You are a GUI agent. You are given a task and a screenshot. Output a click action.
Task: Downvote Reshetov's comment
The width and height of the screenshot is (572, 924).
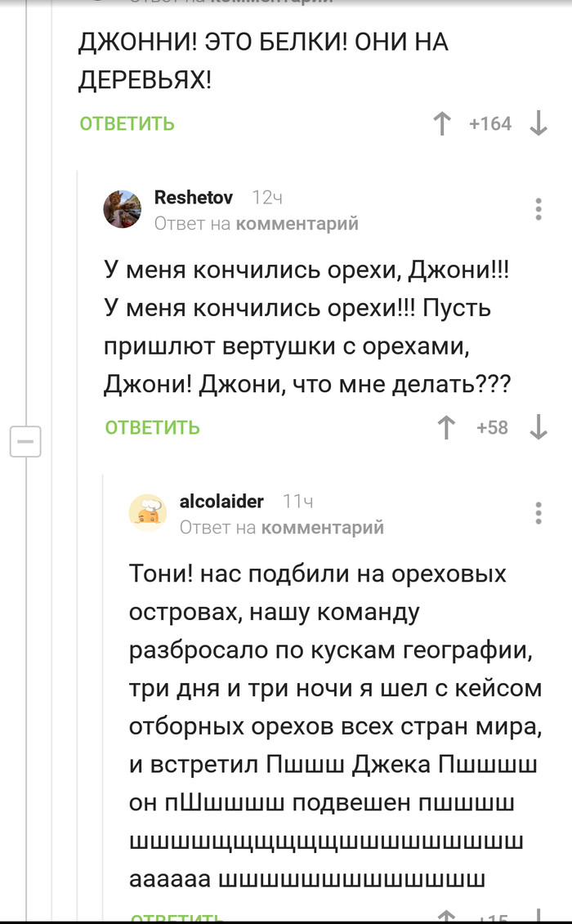coord(538,427)
